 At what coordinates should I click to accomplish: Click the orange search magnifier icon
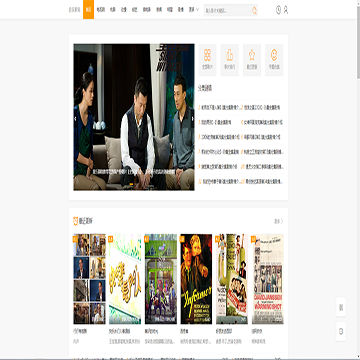pyautogui.click(x=254, y=10)
